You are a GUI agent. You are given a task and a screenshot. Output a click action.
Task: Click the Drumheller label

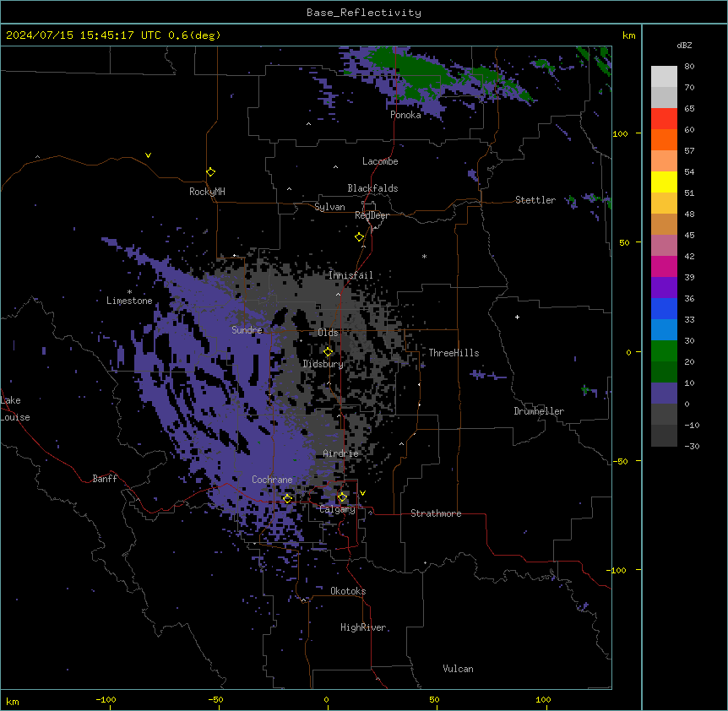539,411
